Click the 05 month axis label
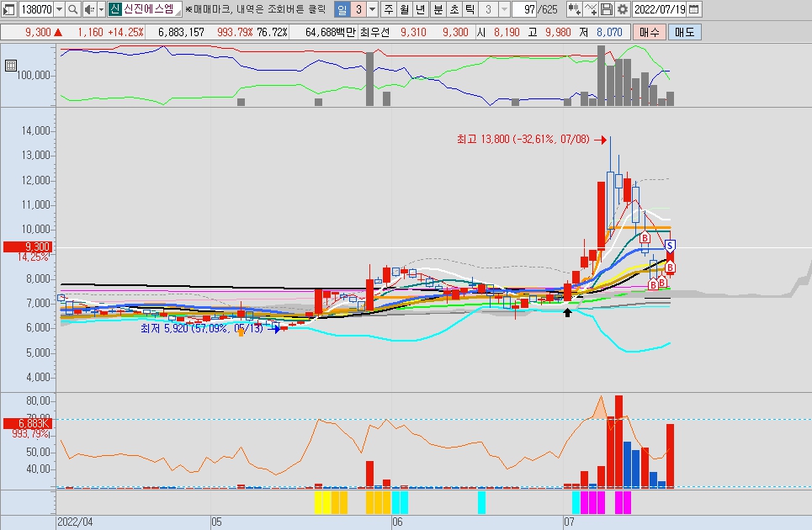Image resolution: width=812 pixels, height=530 pixels. 216,522
